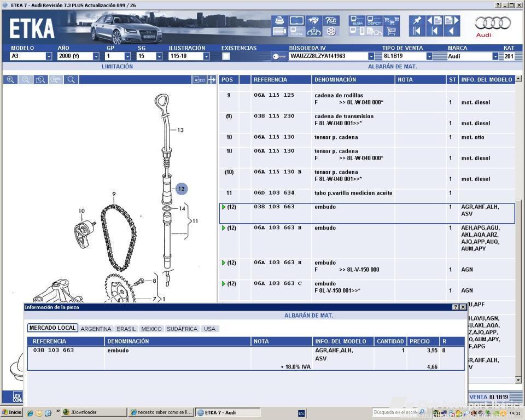
Task: Switch to the Brasil tab
Action: tap(126, 329)
